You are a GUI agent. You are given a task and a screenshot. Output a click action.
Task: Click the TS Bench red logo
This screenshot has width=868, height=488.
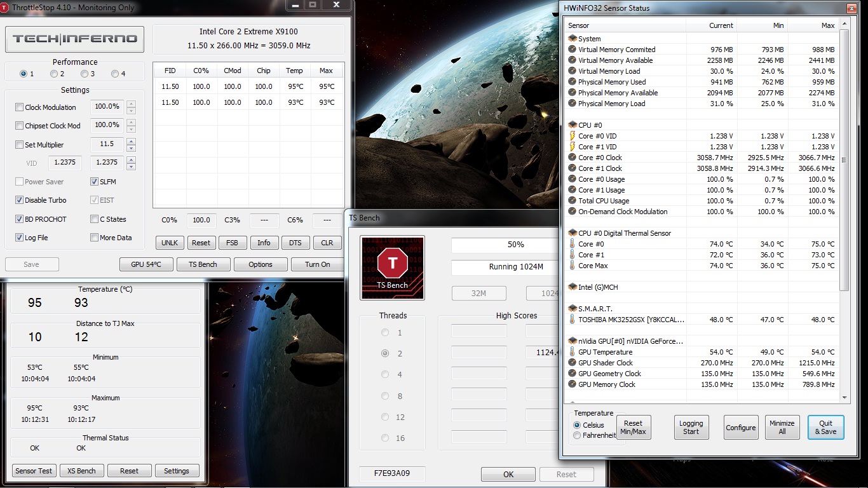click(x=392, y=268)
